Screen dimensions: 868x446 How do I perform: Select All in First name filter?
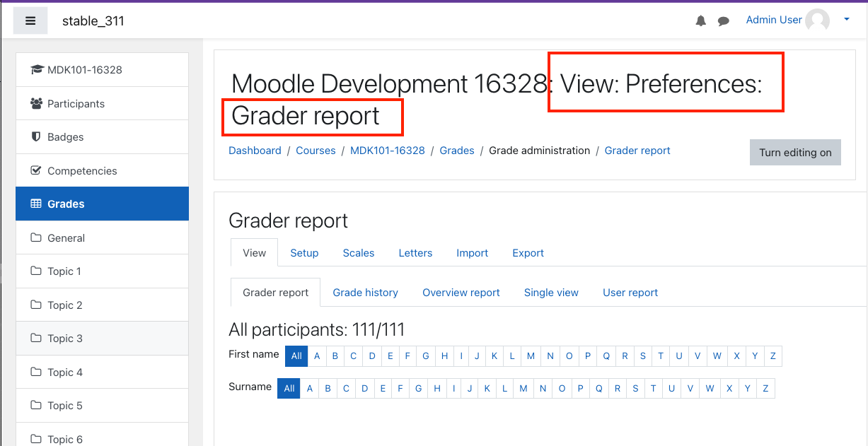(x=296, y=356)
